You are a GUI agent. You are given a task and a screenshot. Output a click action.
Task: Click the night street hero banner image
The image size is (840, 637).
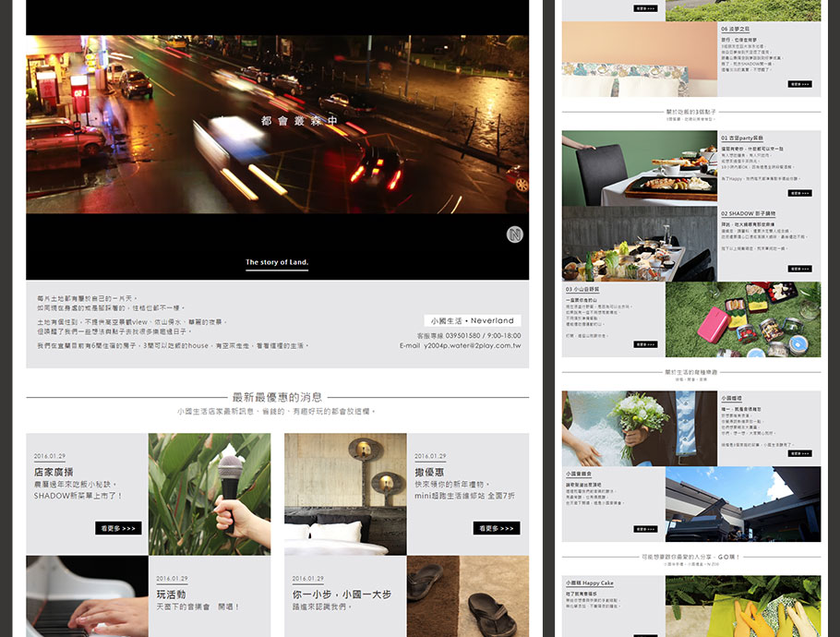(277, 125)
